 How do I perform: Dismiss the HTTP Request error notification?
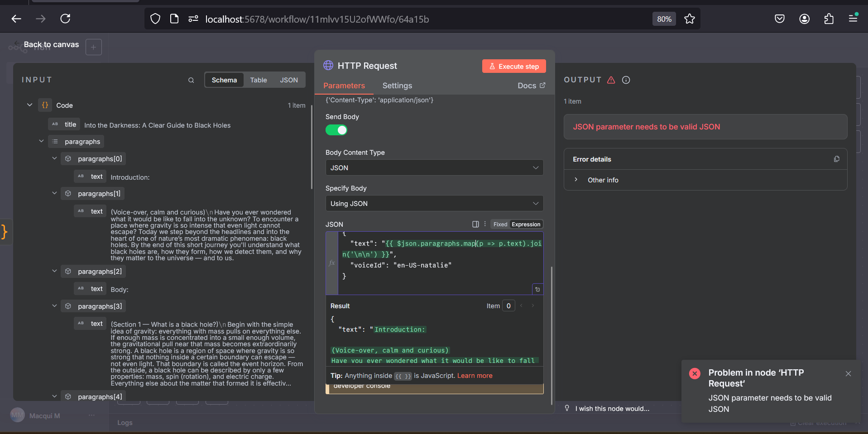(x=848, y=373)
